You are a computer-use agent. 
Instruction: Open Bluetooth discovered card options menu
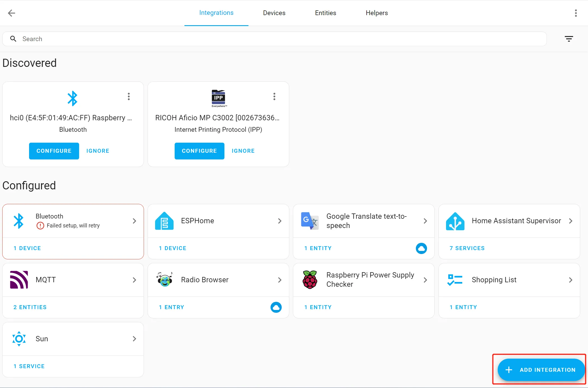click(x=129, y=97)
